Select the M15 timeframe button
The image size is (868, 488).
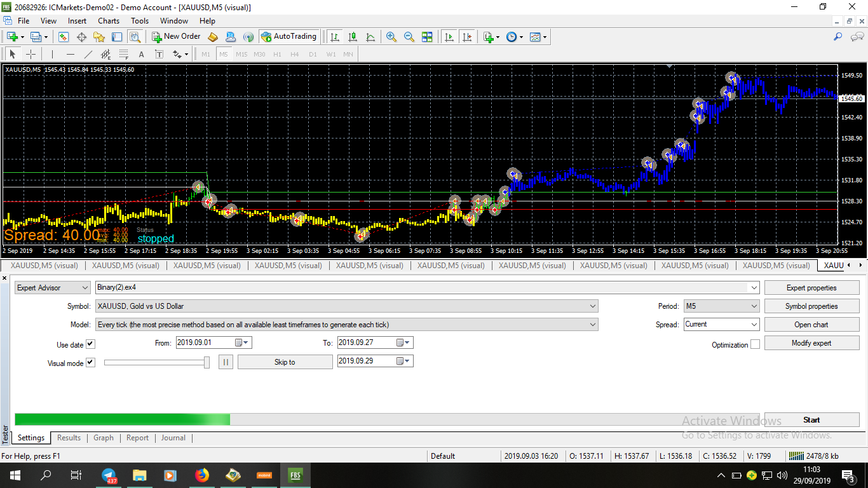point(241,54)
